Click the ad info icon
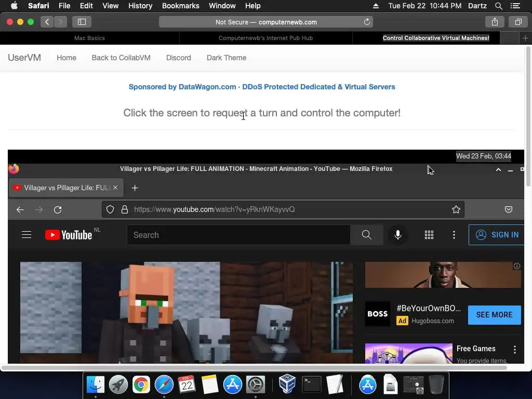This screenshot has height=399, width=532. [x=516, y=266]
